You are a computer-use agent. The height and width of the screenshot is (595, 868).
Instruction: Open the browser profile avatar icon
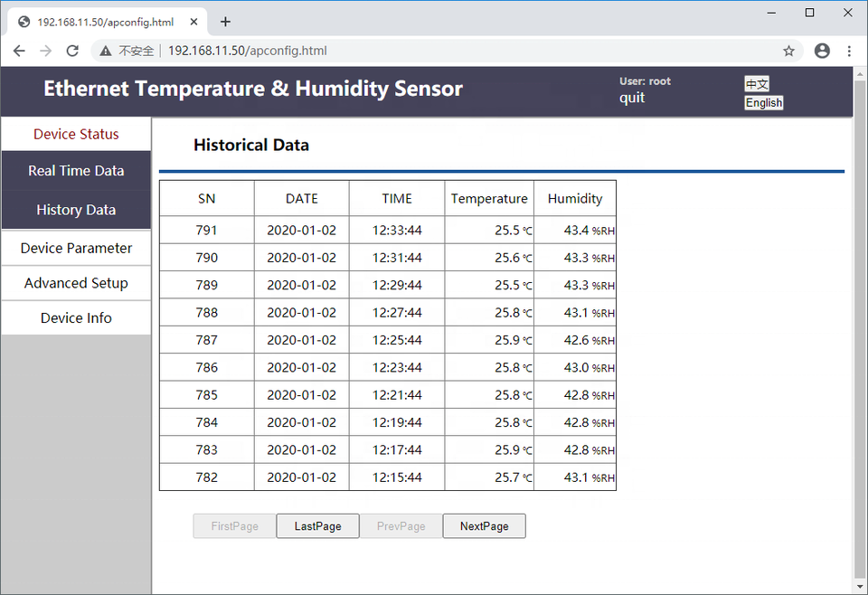pyautogui.click(x=822, y=51)
